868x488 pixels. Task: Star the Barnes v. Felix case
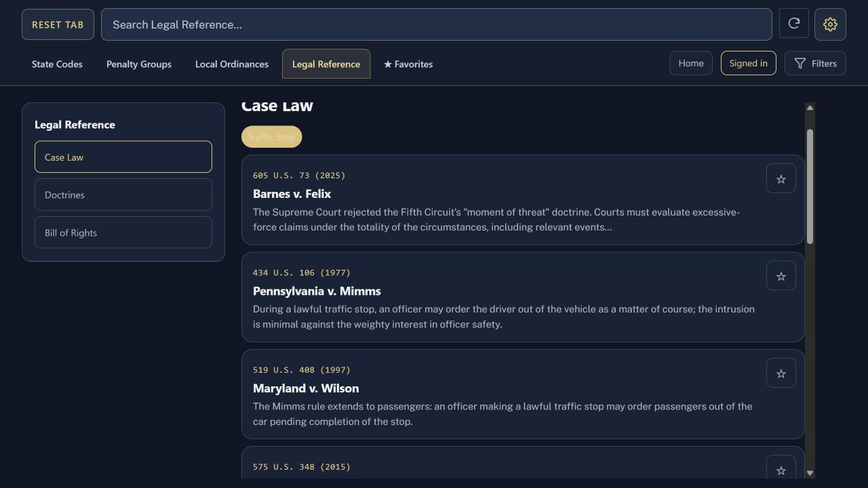(781, 179)
